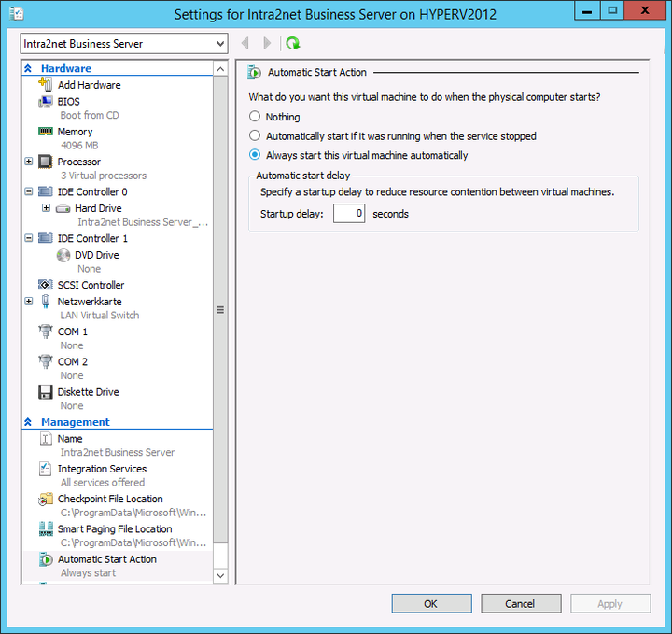Expand the Processor tree node
This screenshot has height=634, width=672.
(x=29, y=162)
